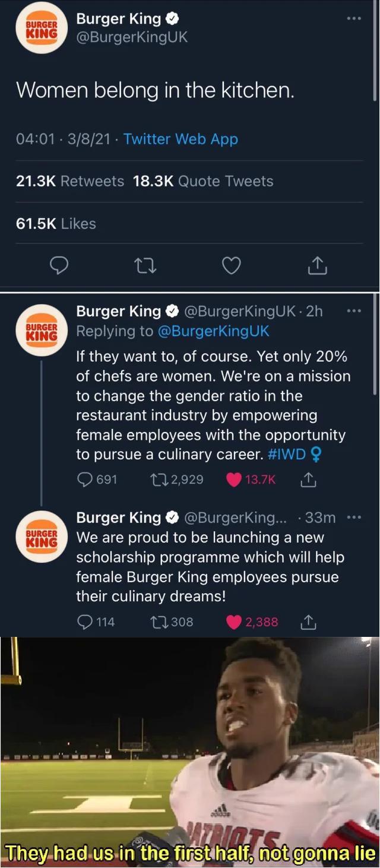The height and width of the screenshot is (868, 380).
Task: View the 21.3K Retweets list
Action: point(70,181)
